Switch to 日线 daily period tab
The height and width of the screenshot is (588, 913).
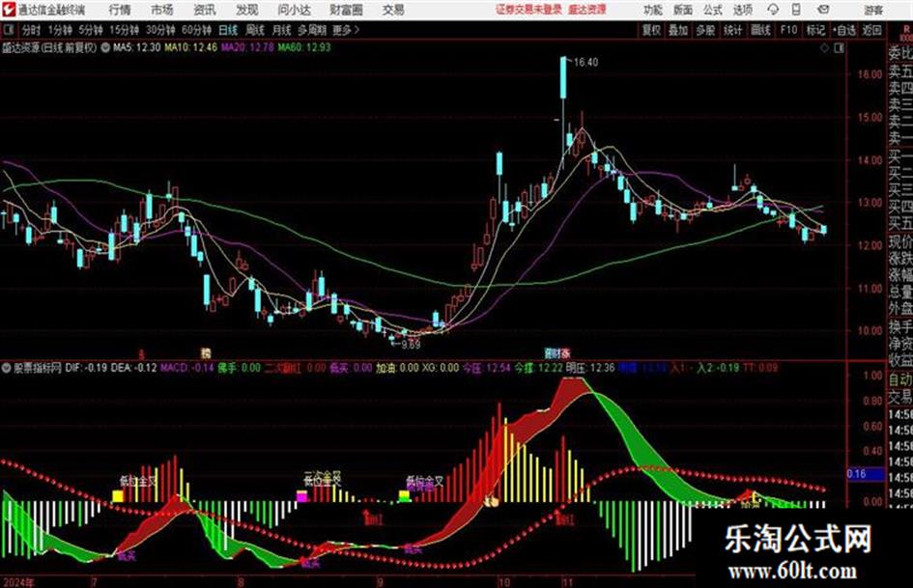point(228,30)
